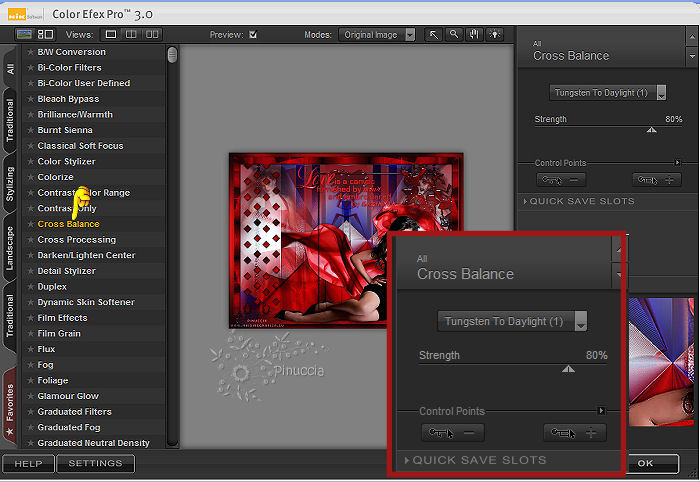The height and width of the screenshot is (482, 700).
Task: Toggle favorite star for Cross Processing
Action: pyautogui.click(x=30, y=240)
